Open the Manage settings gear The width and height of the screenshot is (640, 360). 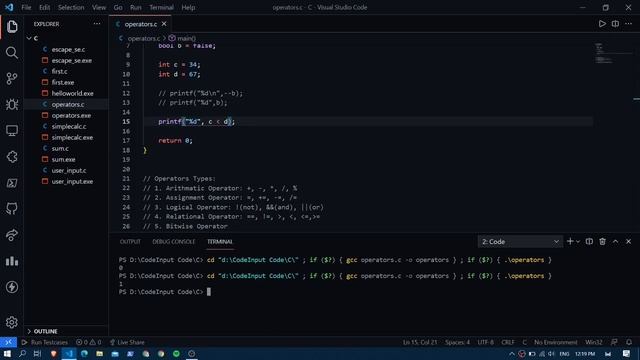(12, 322)
